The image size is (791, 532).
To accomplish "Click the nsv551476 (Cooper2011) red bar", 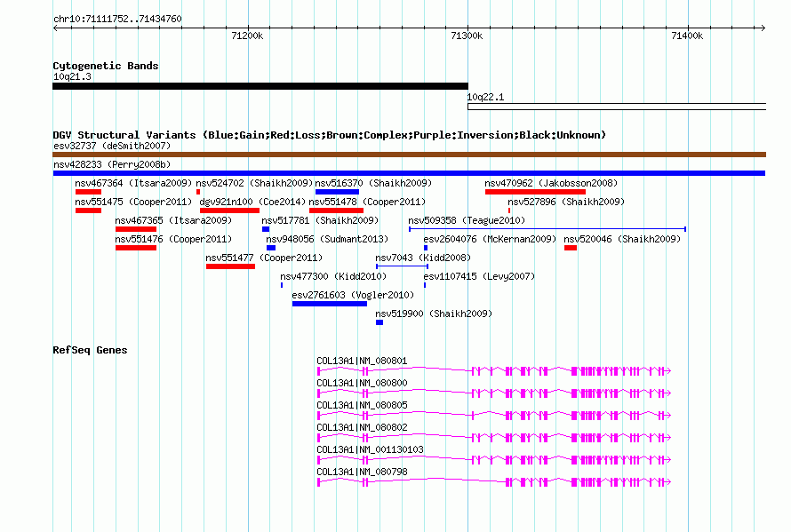I will coord(136,248).
